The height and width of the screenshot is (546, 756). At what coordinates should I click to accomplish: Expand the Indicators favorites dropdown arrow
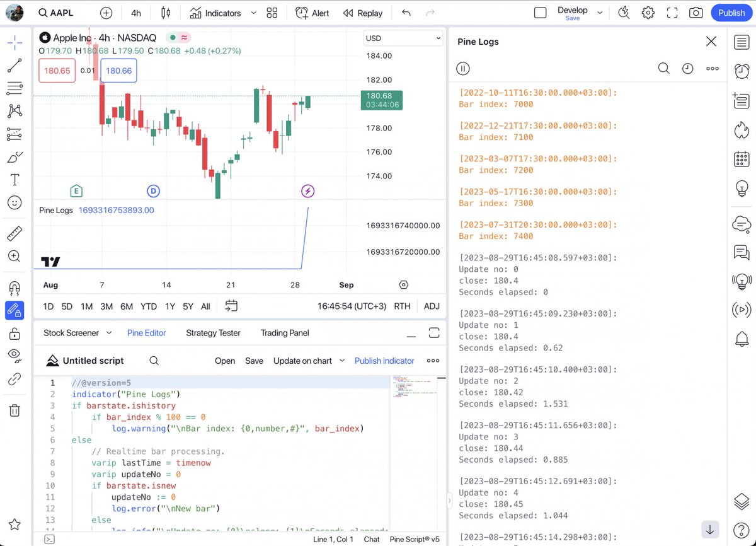tap(253, 13)
